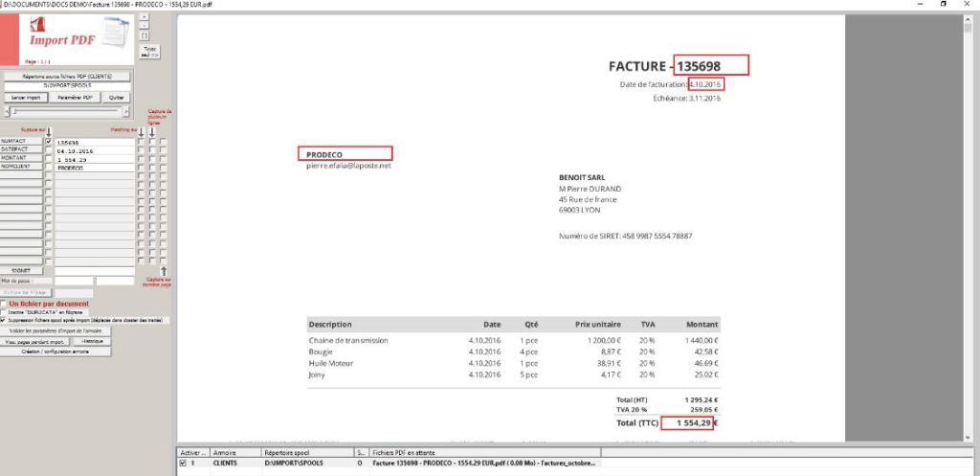Click the "Capture sur dernière page" up arrow
Viewport: 980px width, 476px height.
[163, 271]
